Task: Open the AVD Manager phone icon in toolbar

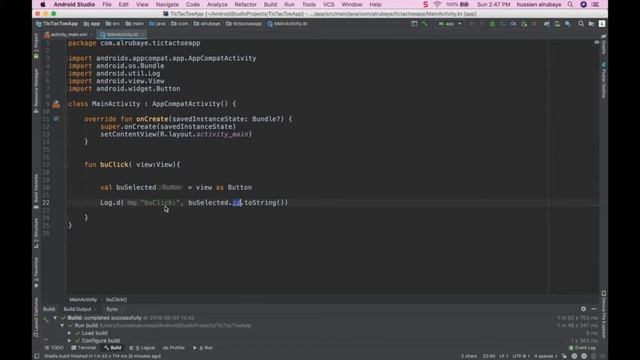Action: coord(557,24)
